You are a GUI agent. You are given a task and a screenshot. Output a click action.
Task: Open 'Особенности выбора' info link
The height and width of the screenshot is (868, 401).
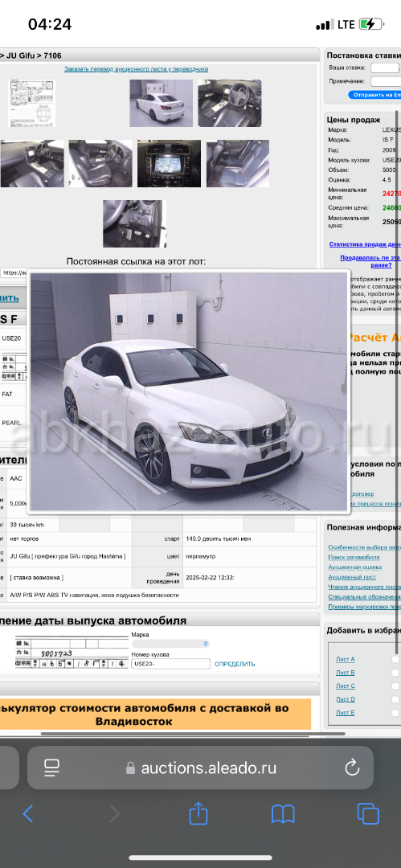(x=364, y=547)
